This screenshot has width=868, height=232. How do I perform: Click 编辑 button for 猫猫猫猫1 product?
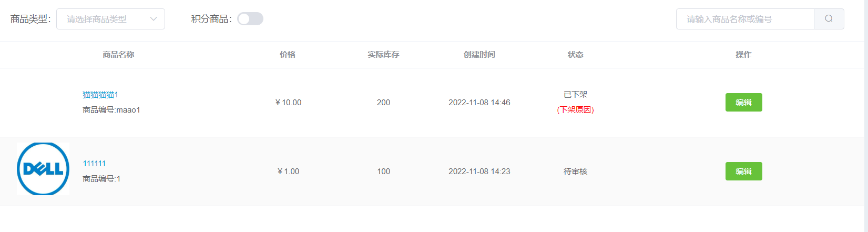click(x=743, y=103)
